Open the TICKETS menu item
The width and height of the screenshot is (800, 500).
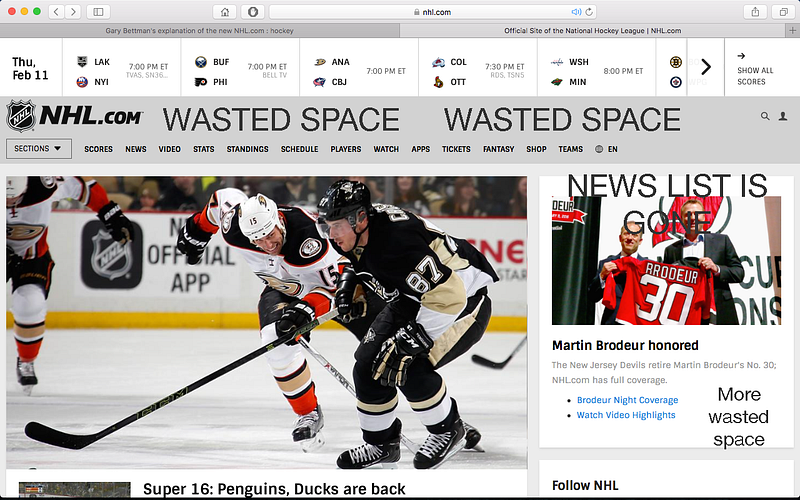tap(456, 149)
